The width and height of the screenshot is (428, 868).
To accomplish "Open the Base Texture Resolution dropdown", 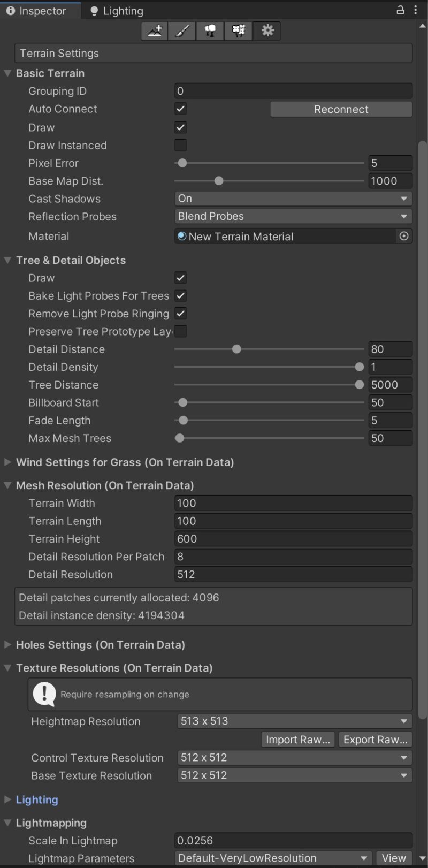I will click(x=295, y=775).
